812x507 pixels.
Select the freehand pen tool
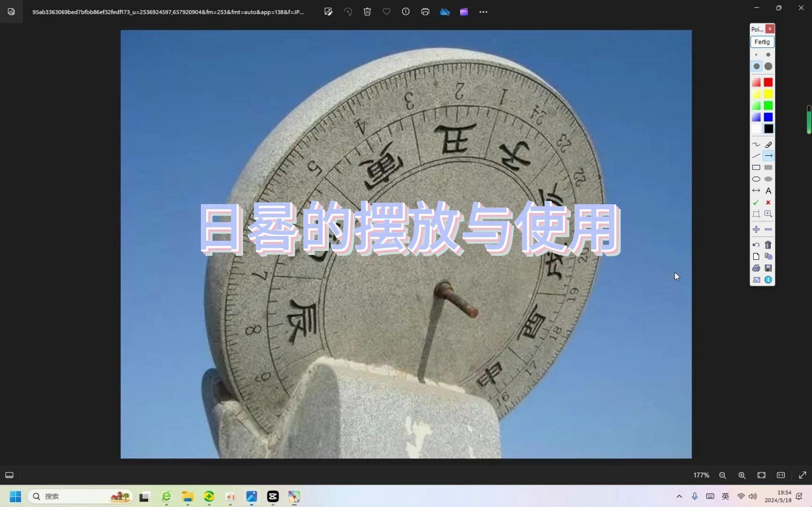click(756, 145)
